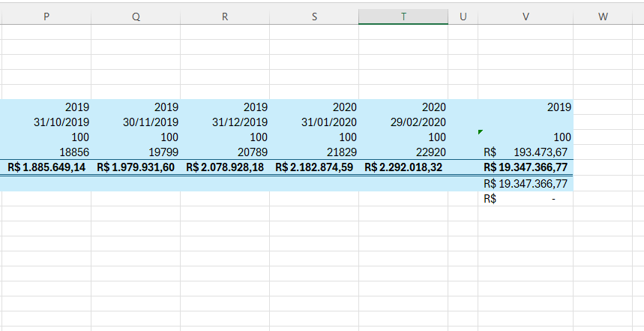Image resolution: width=644 pixels, height=331 pixels.
Task: Select the R$ dash cell in column V
Action: pos(526,199)
